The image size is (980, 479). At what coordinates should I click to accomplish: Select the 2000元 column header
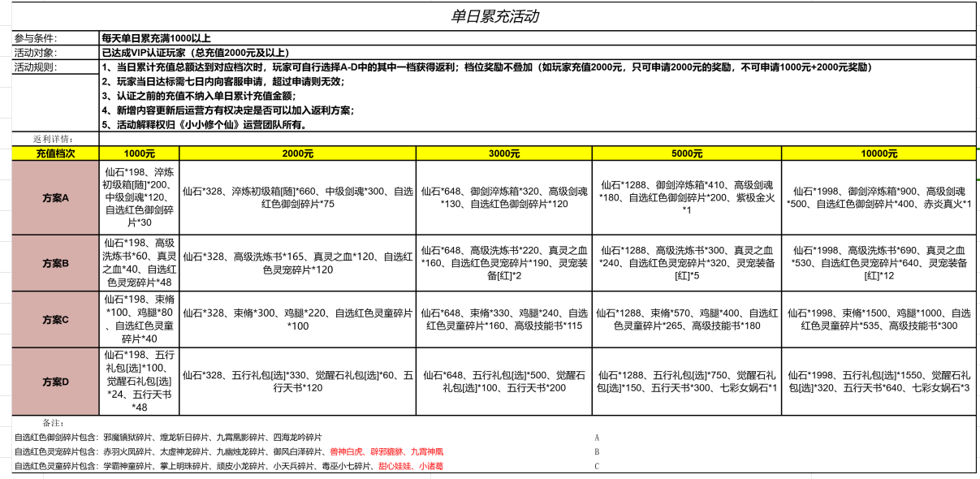point(297,153)
